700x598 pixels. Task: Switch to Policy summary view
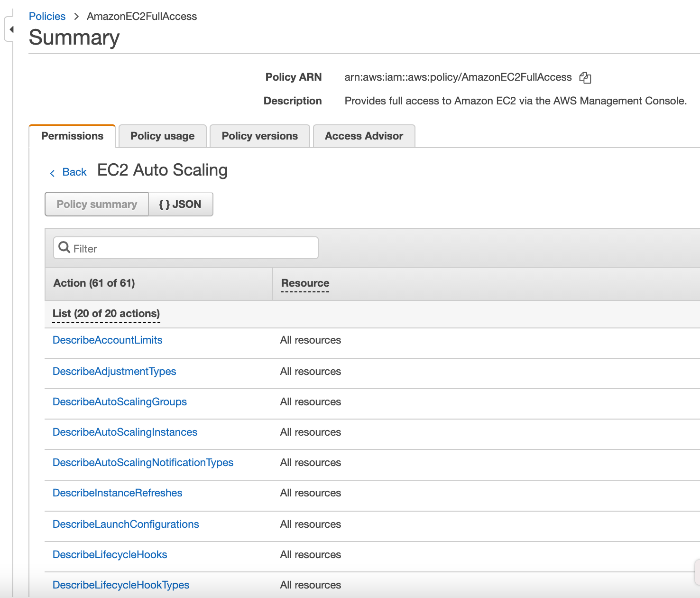(x=97, y=204)
